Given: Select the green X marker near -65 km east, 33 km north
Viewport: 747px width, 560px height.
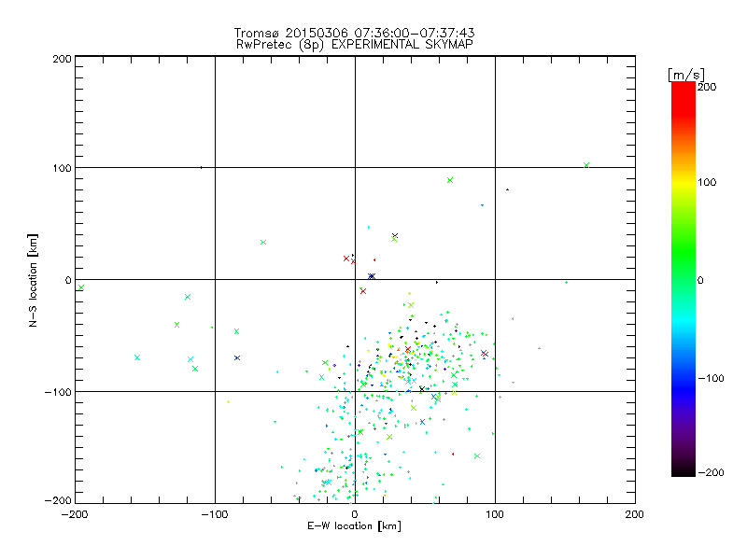Looking at the screenshot, I should point(263,243).
